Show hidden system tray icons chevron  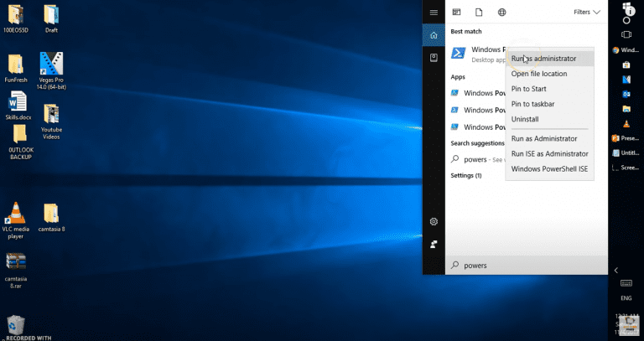pos(617,270)
